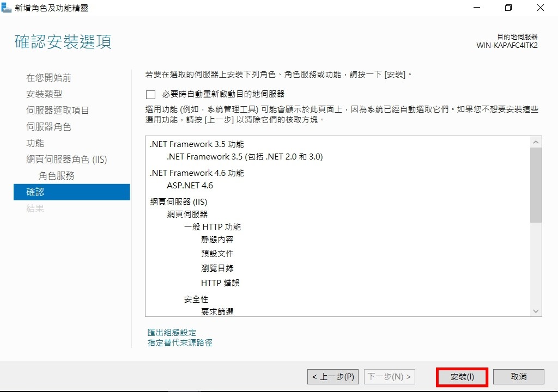
Task: Go back with the 上一步(P) button
Action: click(333, 377)
